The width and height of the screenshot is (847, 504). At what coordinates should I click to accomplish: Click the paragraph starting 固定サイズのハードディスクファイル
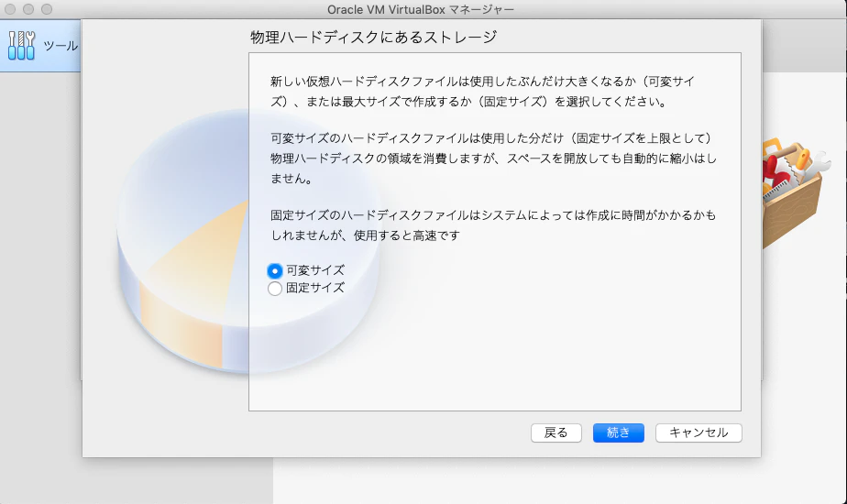click(492, 225)
